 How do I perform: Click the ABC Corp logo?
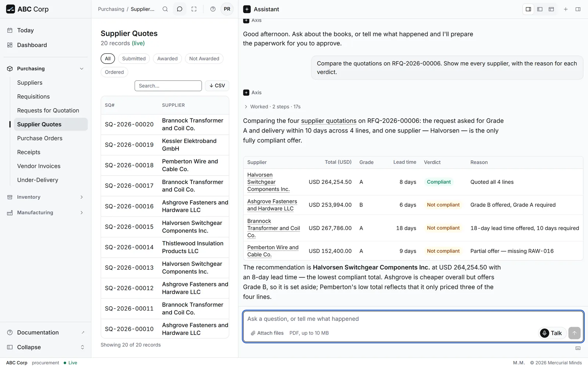coord(28,9)
